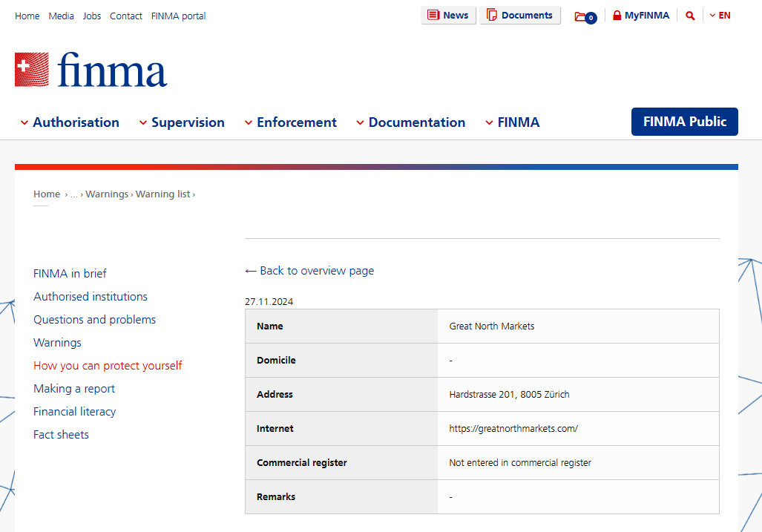This screenshot has width=762, height=532.
Task: Click the Name row label
Action: (270, 326)
